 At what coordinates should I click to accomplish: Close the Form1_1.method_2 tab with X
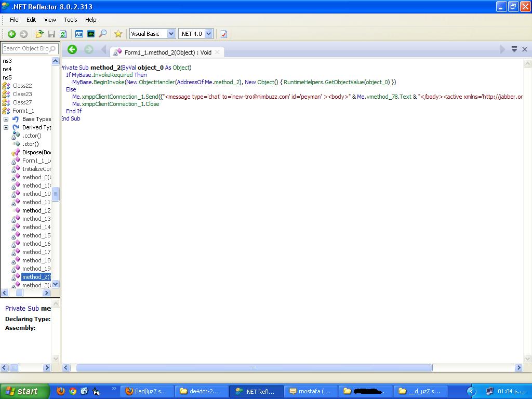pos(217,52)
